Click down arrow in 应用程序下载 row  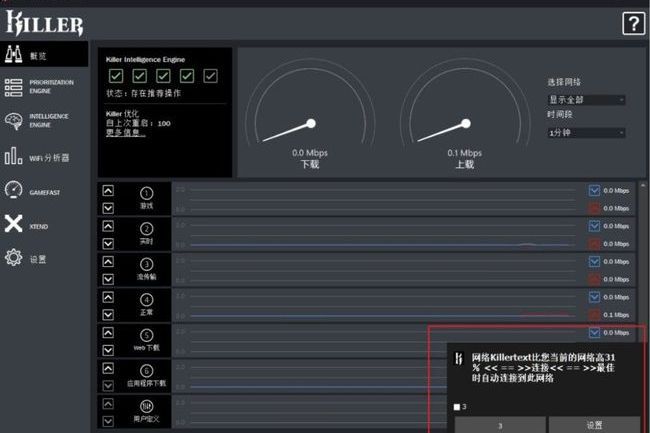[x=108, y=386]
